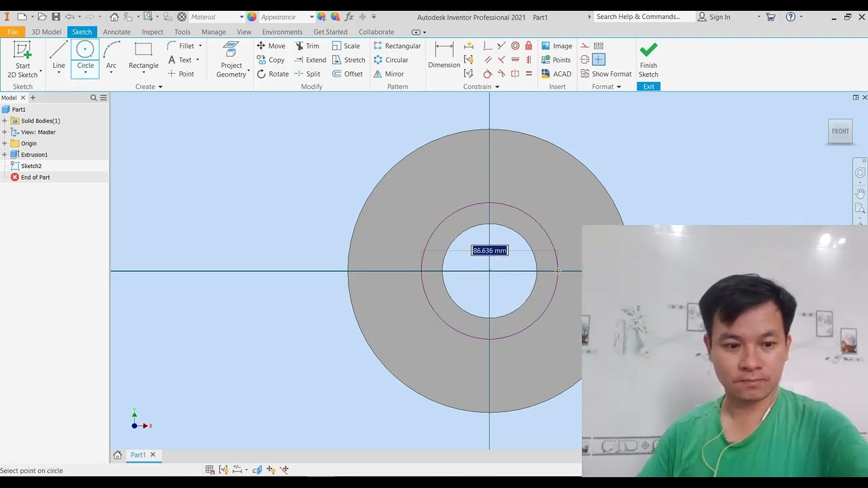Open a file with the Open icon
This screenshot has width=868, height=488.
42,17
